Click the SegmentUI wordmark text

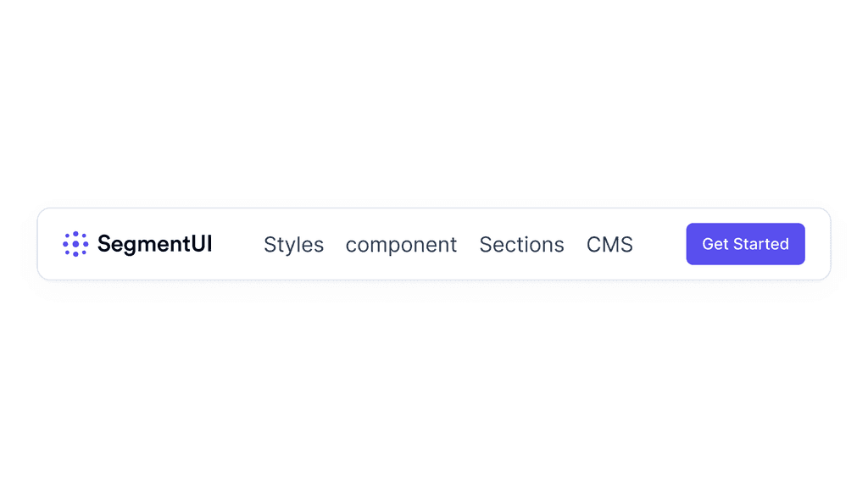click(x=154, y=244)
